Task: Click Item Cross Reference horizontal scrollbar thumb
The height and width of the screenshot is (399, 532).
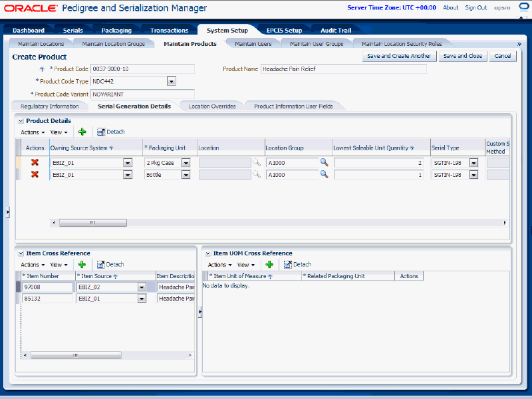Action: click(76, 355)
